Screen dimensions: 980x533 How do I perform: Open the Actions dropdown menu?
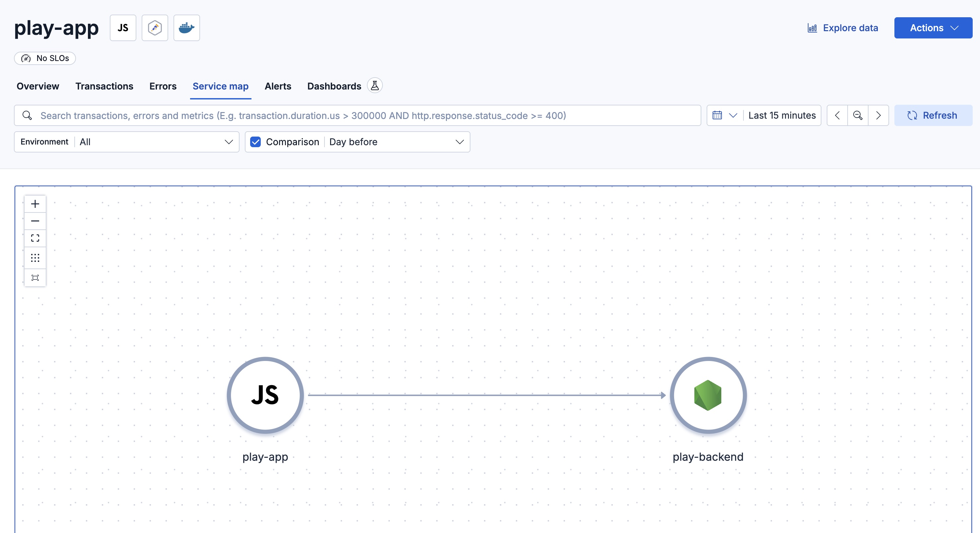(933, 28)
